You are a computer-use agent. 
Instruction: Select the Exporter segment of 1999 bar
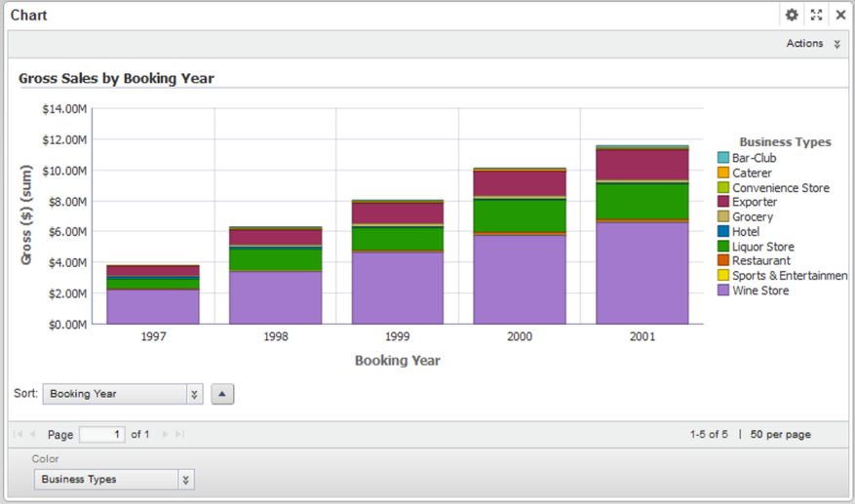(x=398, y=213)
